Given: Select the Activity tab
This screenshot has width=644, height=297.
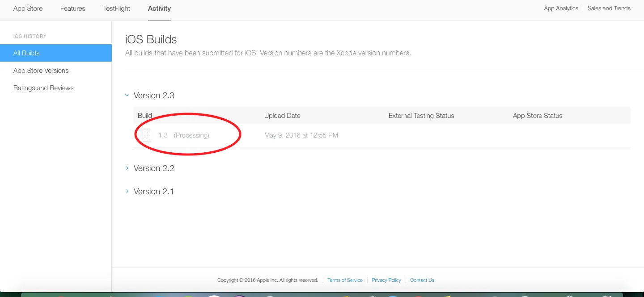Looking at the screenshot, I should point(159,8).
